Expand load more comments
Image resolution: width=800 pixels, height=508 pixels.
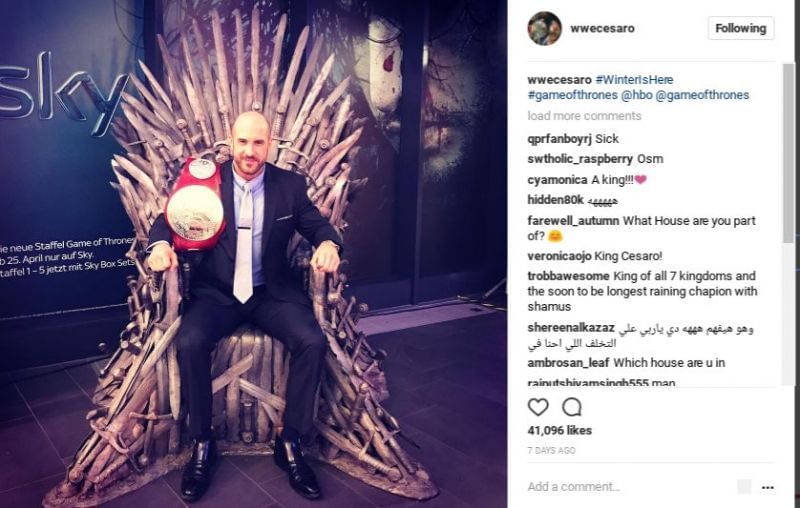click(584, 116)
